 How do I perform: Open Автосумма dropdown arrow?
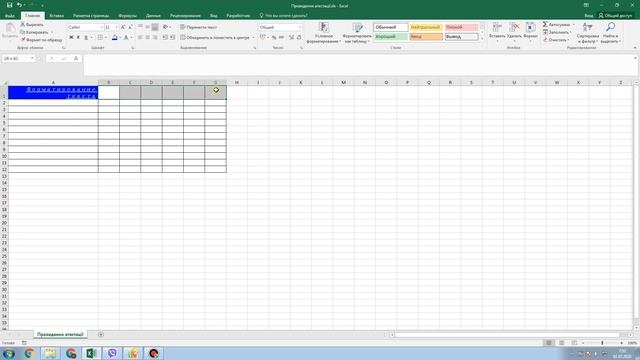tap(573, 24)
